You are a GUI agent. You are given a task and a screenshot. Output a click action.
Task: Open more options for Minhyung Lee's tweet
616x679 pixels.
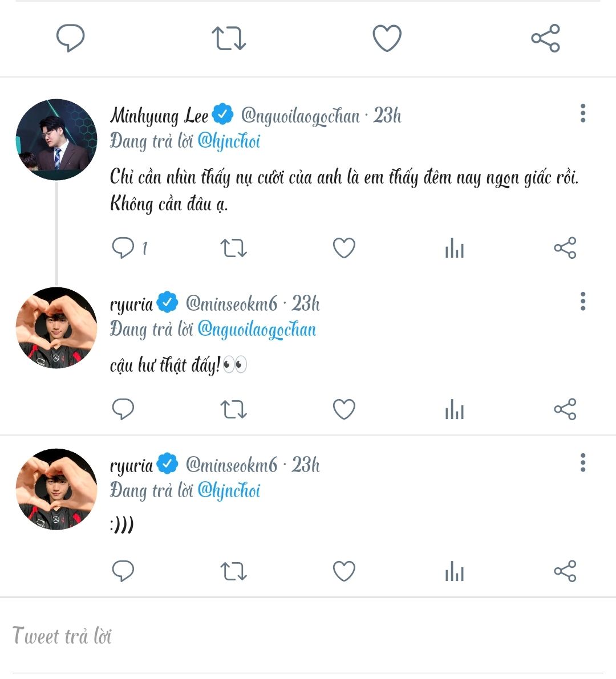[x=582, y=113]
